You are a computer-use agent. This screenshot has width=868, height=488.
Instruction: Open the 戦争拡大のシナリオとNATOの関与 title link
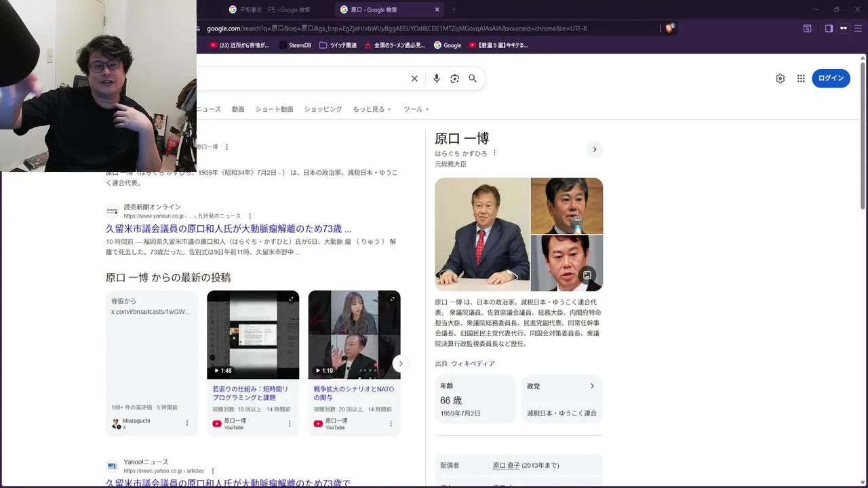click(353, 393)
